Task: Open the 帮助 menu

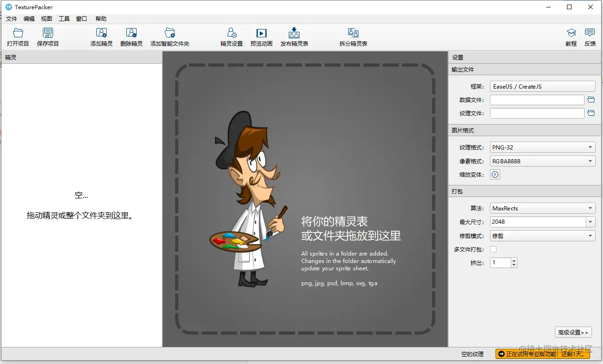Action: point(101,19)
